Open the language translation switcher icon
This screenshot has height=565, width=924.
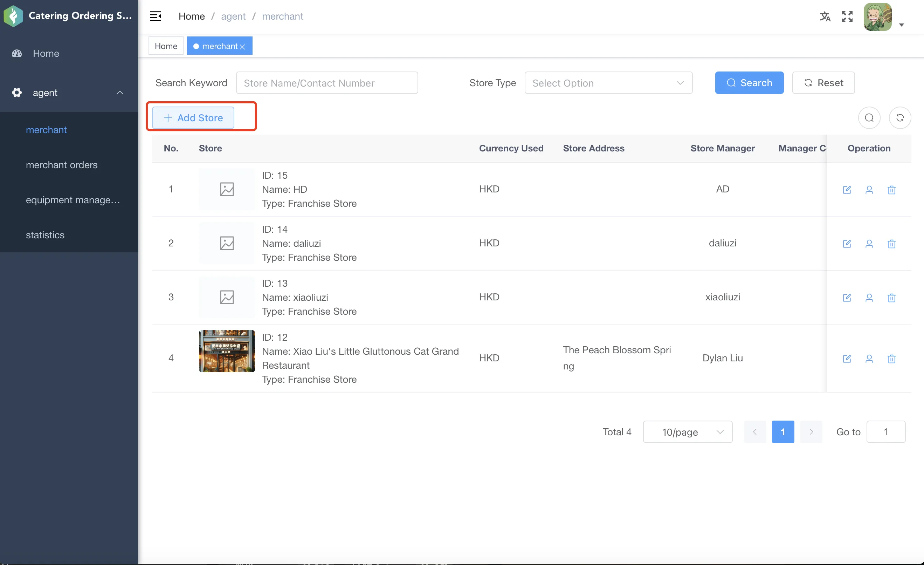click(825, 16)
